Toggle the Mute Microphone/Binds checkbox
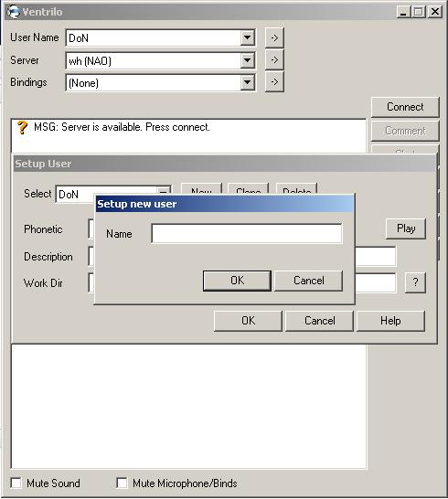This screenshot has width=448, height=499. [122, 483]
